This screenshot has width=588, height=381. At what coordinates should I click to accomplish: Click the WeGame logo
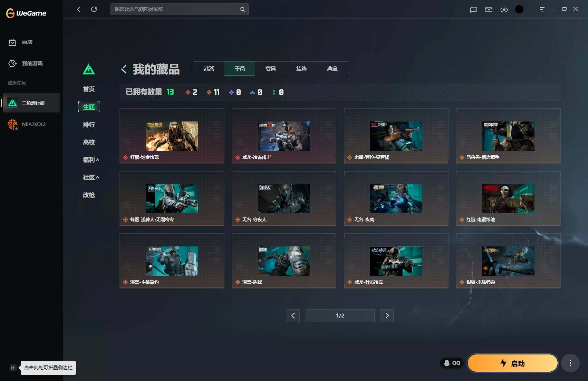pos(26,13)
